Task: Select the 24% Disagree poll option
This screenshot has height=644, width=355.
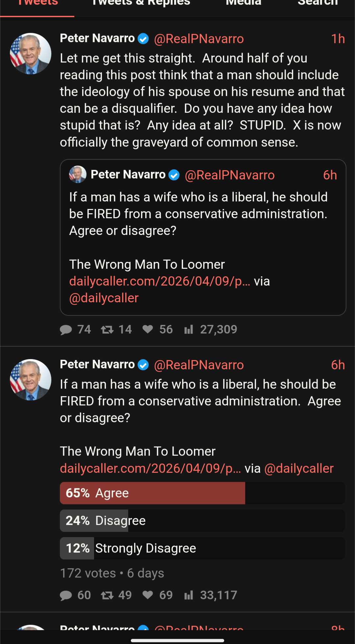Action: pos(202,521)
